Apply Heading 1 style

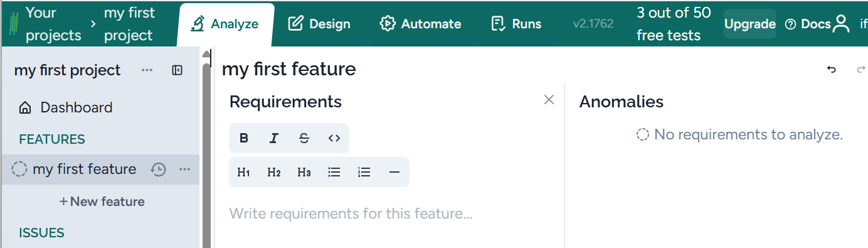tap(244, 172)
